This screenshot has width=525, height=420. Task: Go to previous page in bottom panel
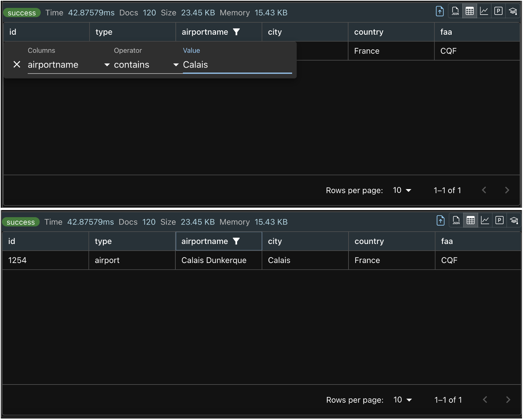[485, 400]
